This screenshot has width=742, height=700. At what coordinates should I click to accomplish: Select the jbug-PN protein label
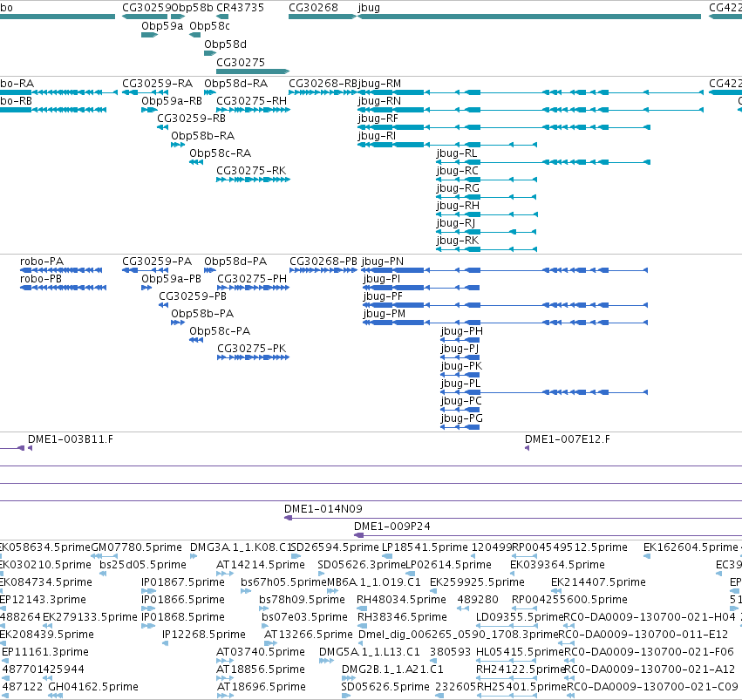[x=383, y=262]
